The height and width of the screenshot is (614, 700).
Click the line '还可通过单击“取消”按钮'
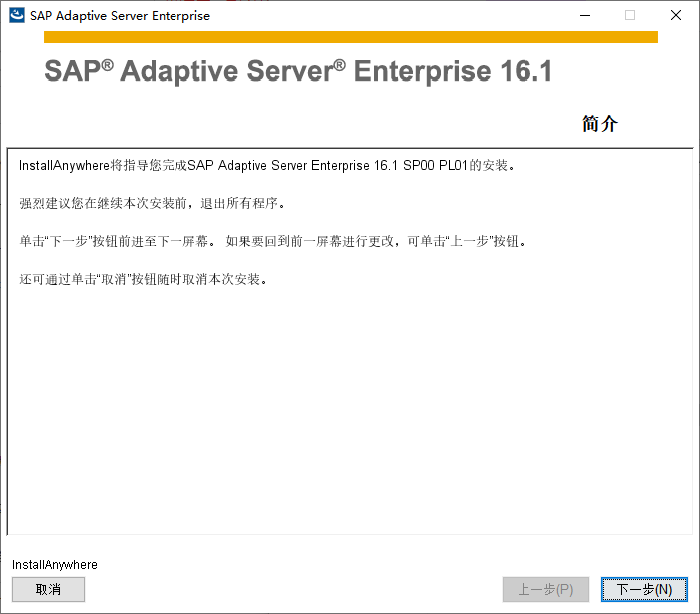(144, 280)
